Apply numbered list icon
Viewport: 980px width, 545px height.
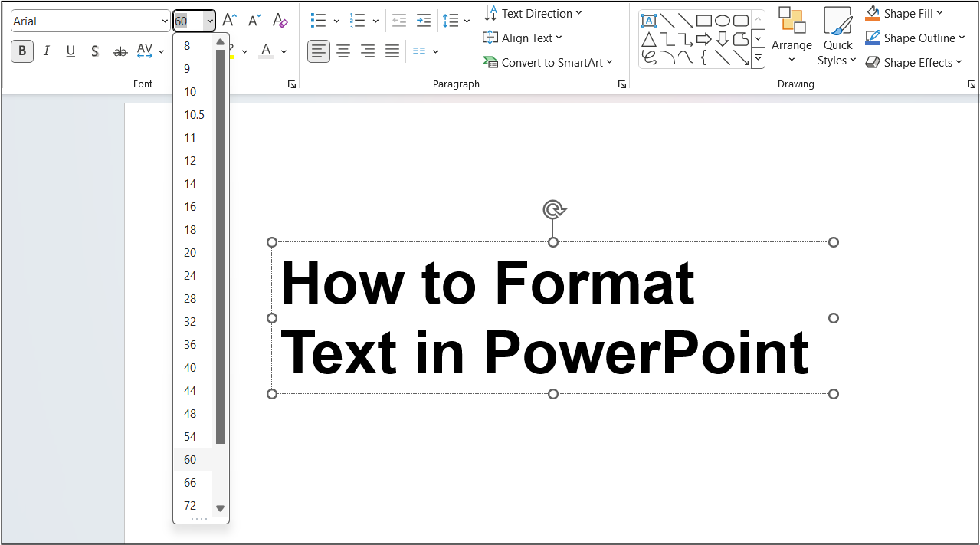point(357,21)
